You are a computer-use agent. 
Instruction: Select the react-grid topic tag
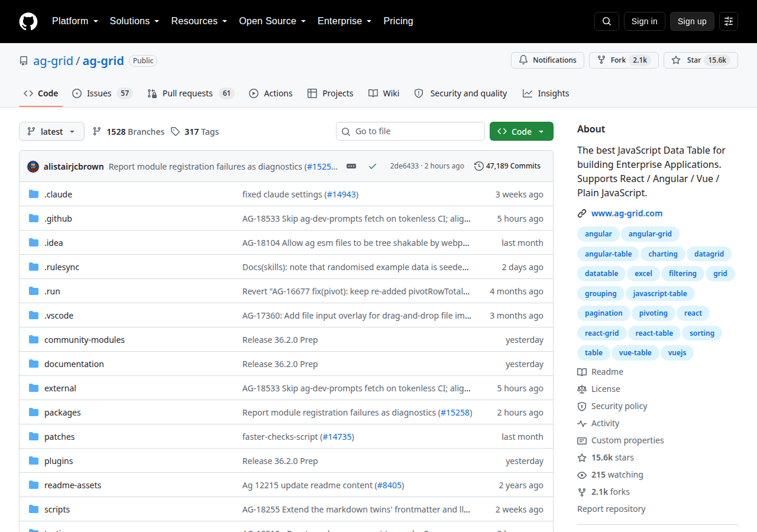[x=601, y=333]
